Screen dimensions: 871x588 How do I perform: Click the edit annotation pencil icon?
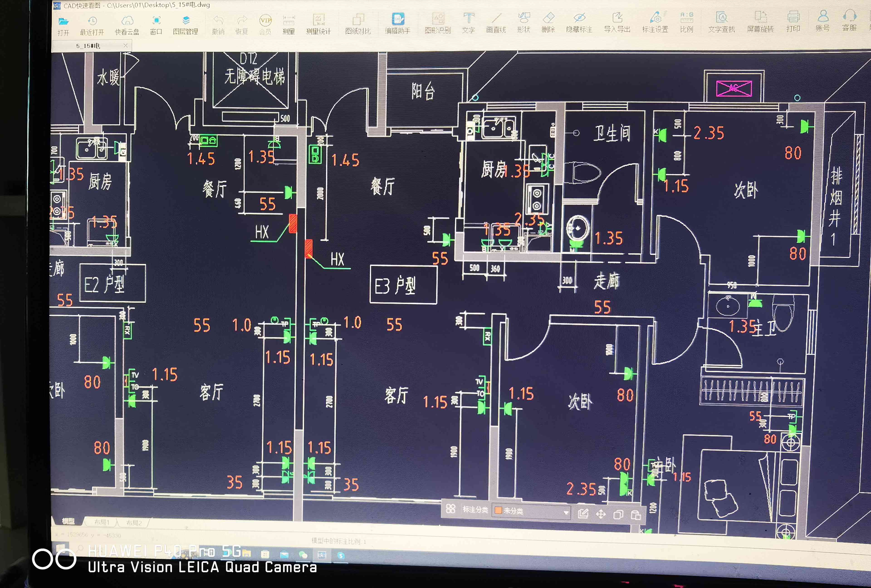click(x=583, y=513)
